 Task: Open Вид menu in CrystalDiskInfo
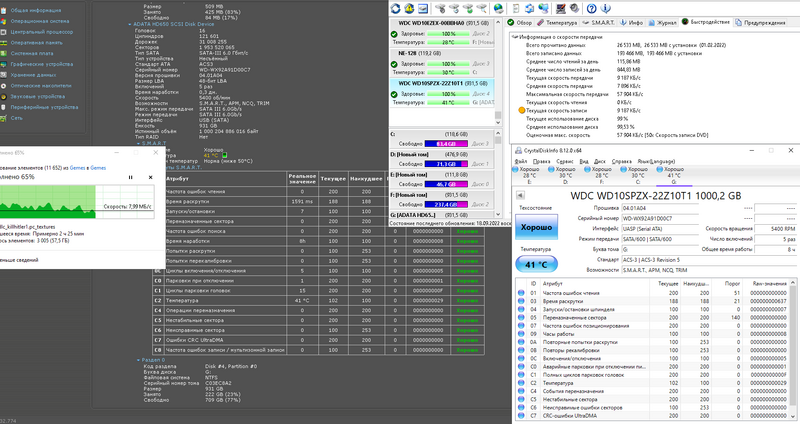(x=584, y=161)
